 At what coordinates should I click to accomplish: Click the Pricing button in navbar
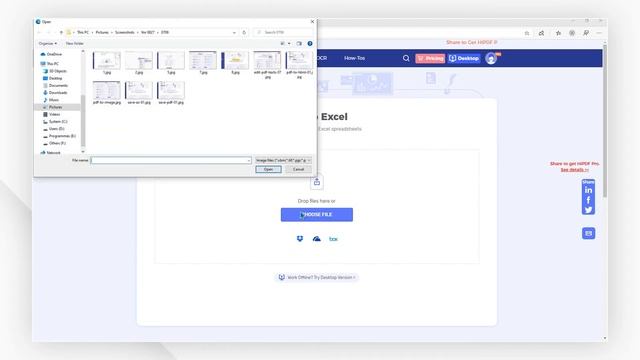[430, 58]
